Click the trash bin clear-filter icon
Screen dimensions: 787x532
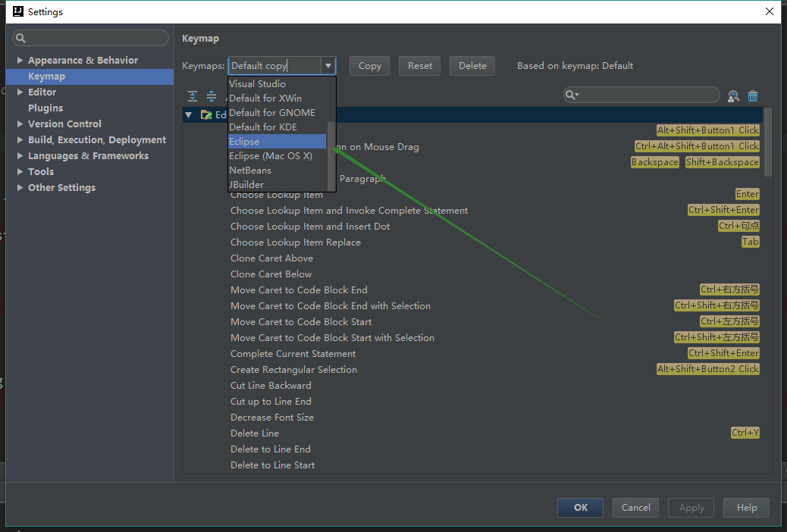tap(753, 95)
